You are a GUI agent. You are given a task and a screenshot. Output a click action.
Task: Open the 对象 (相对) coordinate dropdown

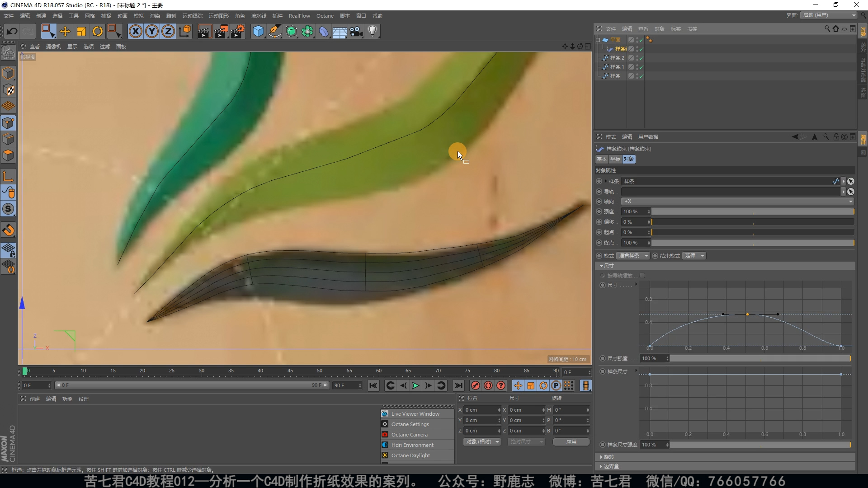pos(482,441)
